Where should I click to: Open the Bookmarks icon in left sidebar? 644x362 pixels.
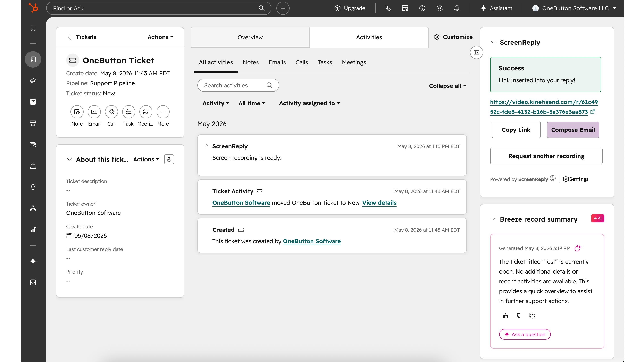33,28
